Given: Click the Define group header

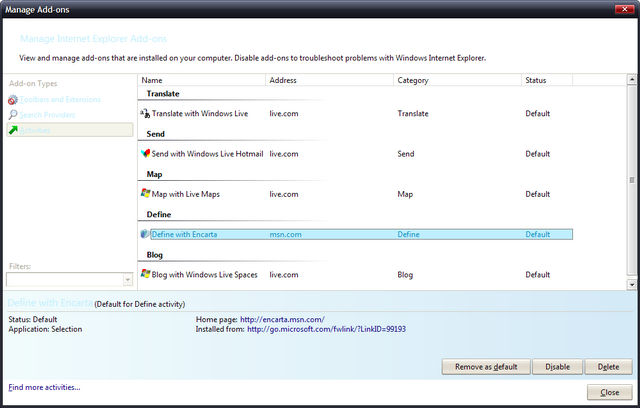Looking at the screenshot, I should [159, 214].
